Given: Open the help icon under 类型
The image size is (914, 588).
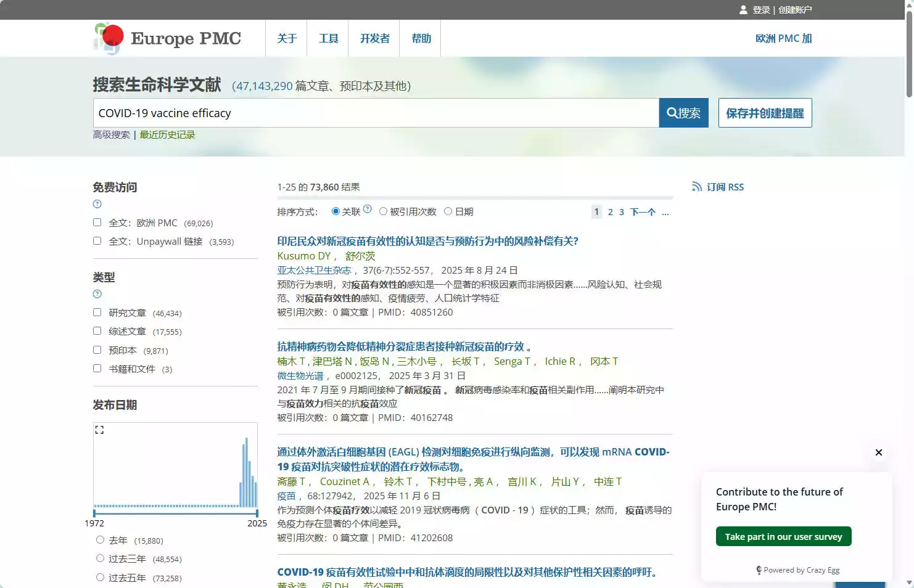Looking at the screenshot, I should click(x=97, y=294).
